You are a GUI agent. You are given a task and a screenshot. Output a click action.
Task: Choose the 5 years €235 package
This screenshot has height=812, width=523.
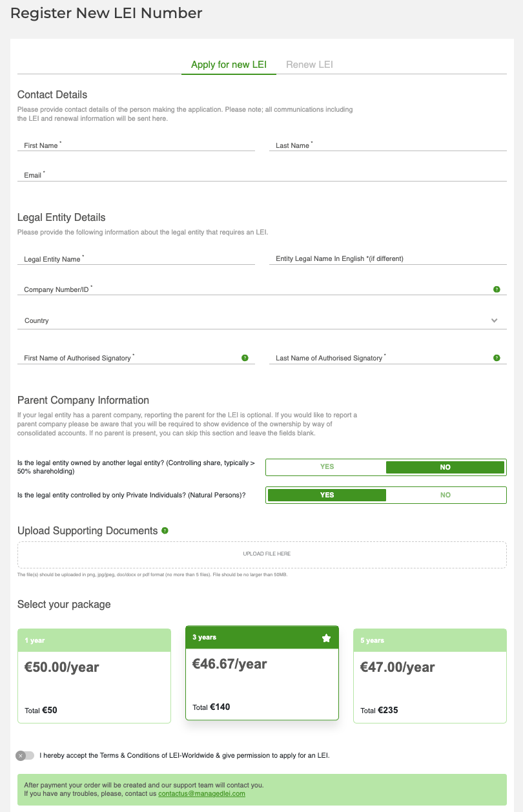click(x=430, y=676)
